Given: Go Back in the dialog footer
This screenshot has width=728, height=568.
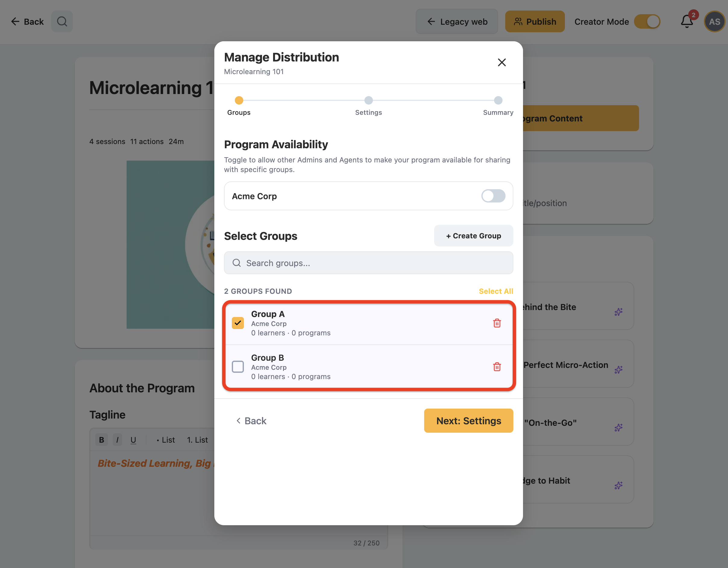Looking at the screenshot, I should coord(251,421).
